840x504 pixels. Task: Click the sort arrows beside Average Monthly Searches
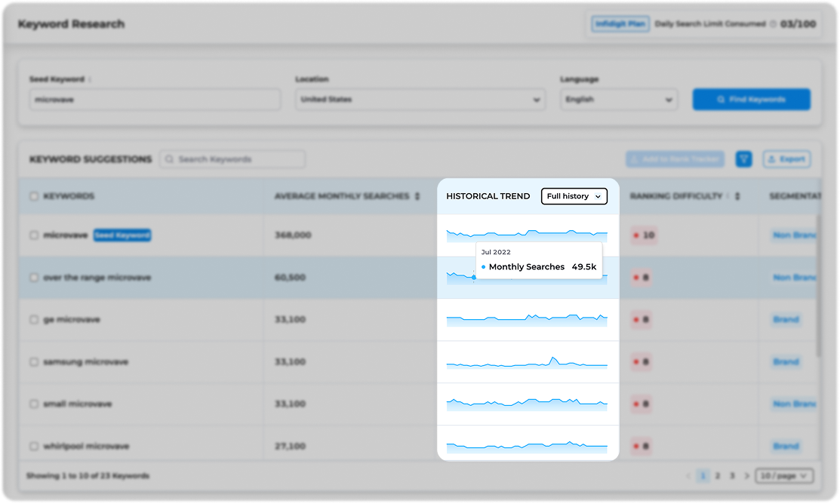(x=417, y=196)
